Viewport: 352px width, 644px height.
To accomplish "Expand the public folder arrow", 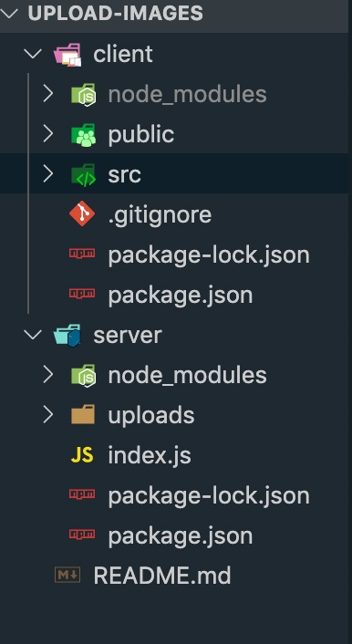I will (x=48, y=134).
